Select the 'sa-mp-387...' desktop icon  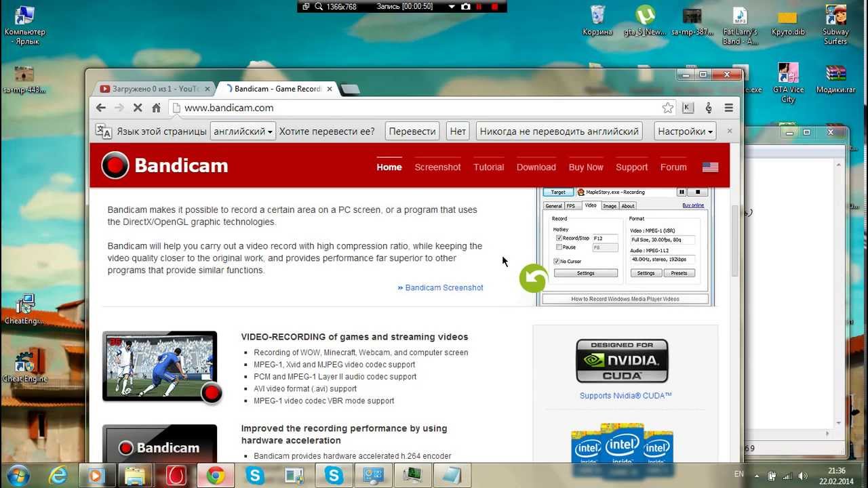pos(692,21)
